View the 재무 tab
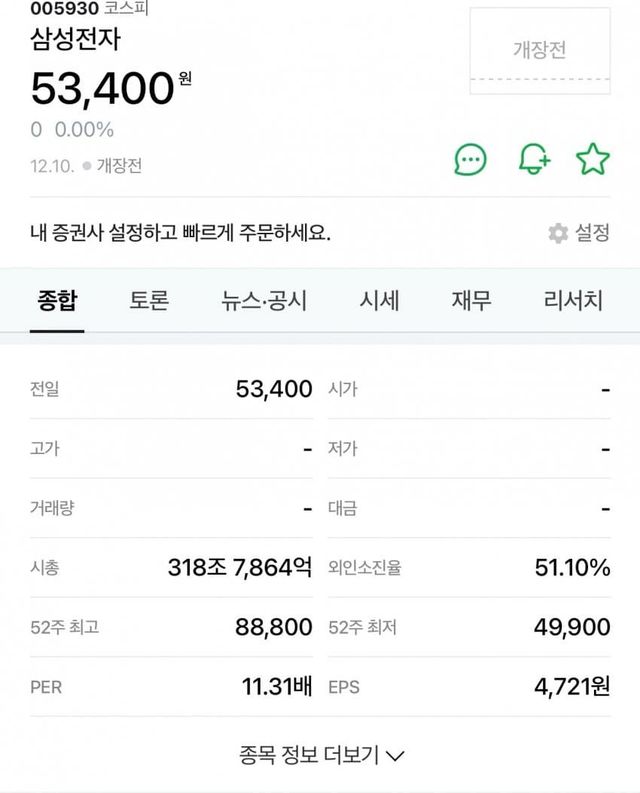 [x=471, y=300]
